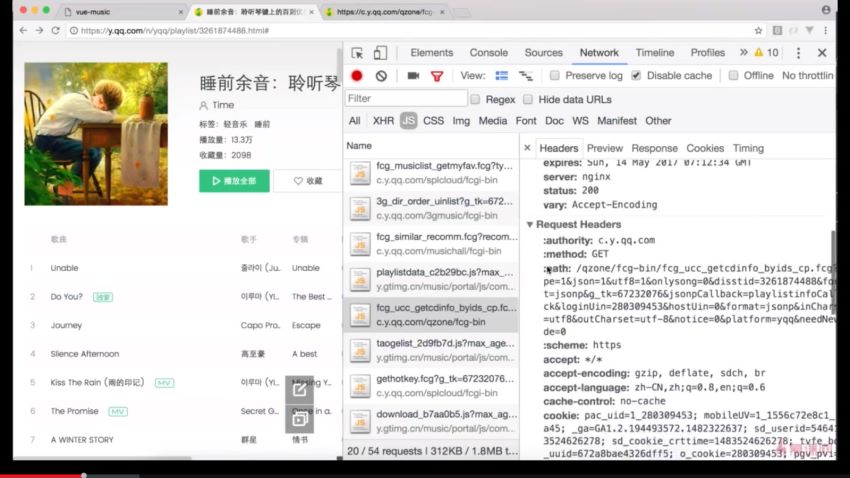Screen dimensions: 850x478
Task: Open the playlist album cover image
Action: (96, 134)
